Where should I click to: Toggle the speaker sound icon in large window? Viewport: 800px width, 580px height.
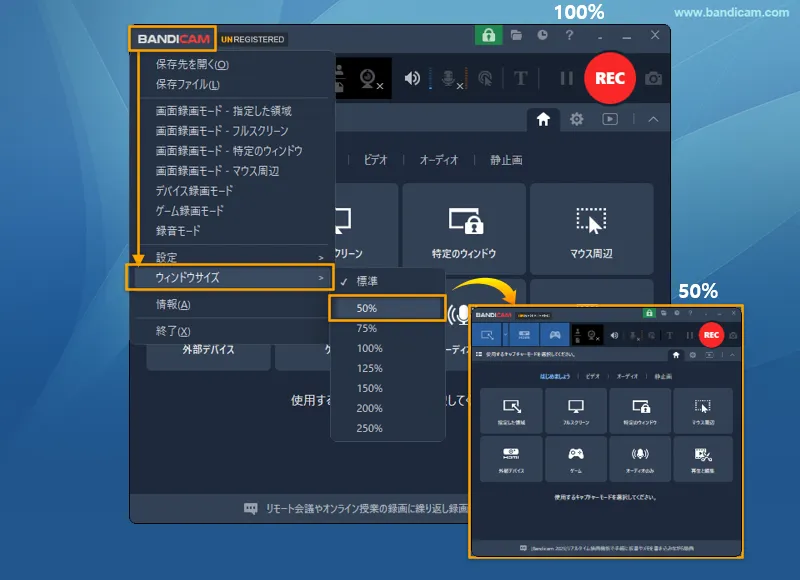[x=412, y=78]
